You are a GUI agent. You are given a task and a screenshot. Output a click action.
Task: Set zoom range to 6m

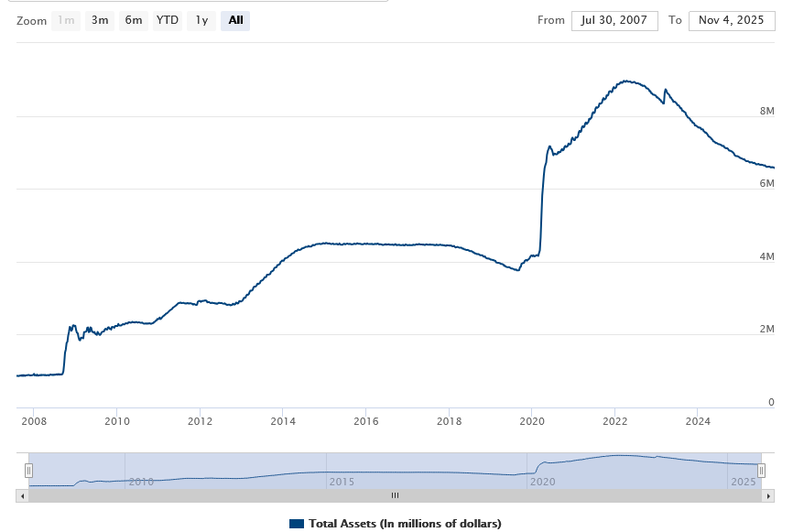click(134, 20)
